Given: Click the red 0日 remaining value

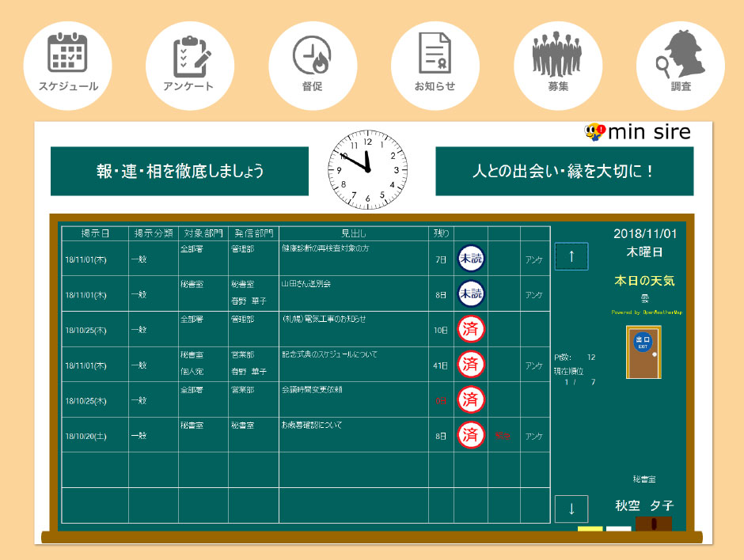Looking at the screenshot, I should click(x=441, y=401).
